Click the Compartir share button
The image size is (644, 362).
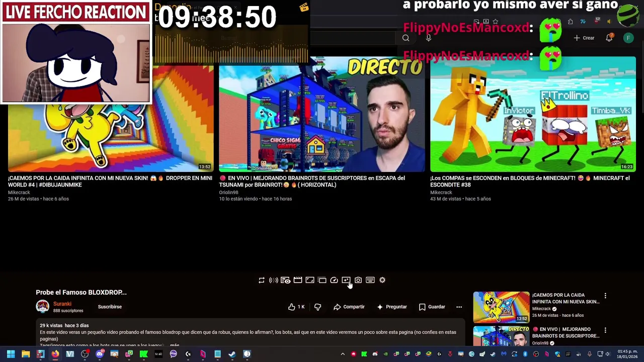pyautogui.click(x=349, y=307)
